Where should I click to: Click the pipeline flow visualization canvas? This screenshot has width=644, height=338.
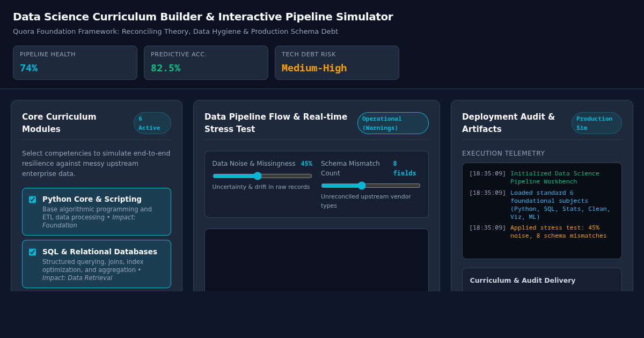click(317, 260)
